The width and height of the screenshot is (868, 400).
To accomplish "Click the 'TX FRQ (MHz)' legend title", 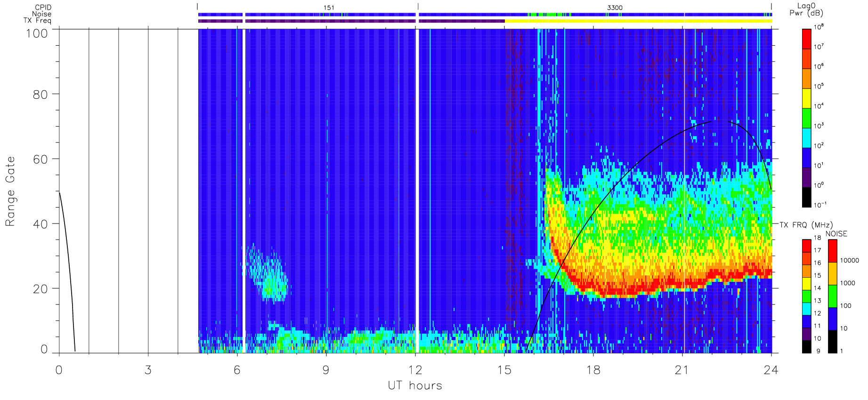I will coord(806,225).
